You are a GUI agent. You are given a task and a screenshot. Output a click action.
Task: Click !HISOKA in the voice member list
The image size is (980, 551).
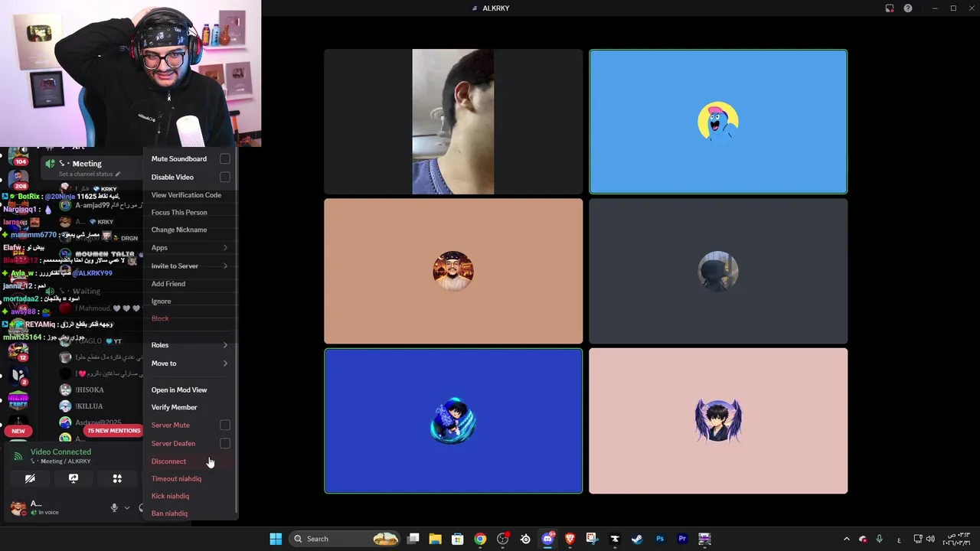click(x=89, y=390)
